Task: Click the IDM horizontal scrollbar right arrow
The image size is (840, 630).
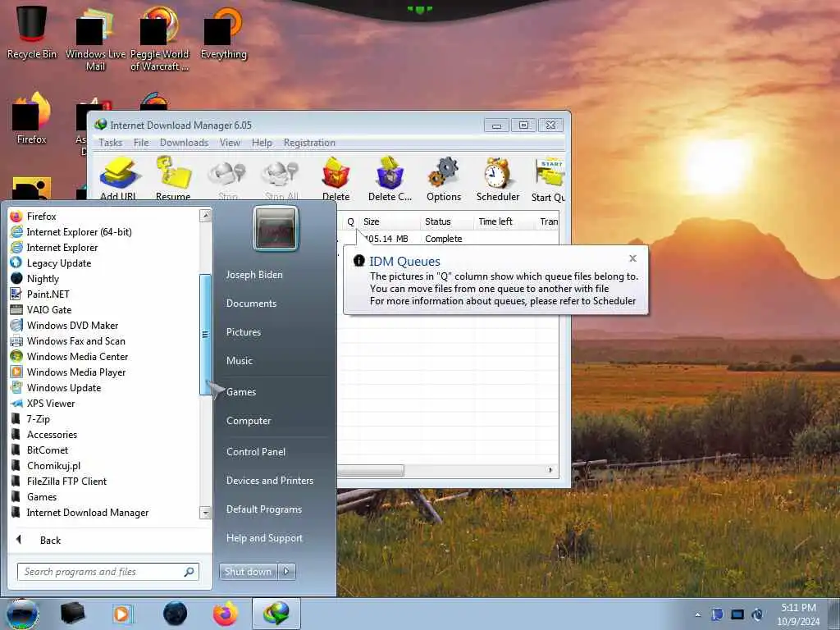Action: point(550,470)
